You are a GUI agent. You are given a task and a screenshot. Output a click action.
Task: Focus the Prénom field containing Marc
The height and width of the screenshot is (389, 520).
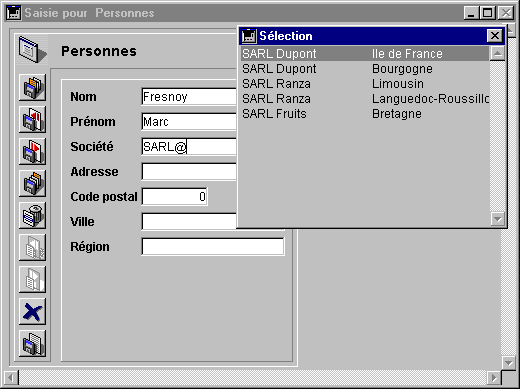(x=189, y=122)
